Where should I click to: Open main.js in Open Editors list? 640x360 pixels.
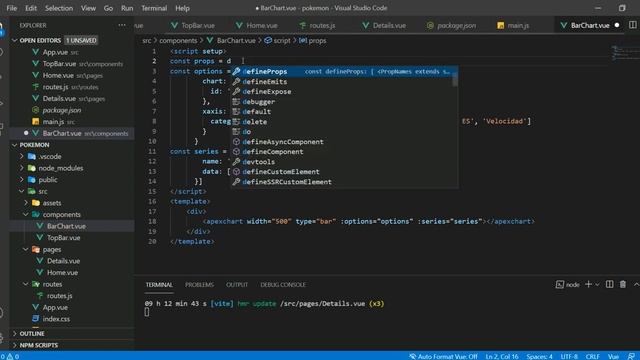[x=53, y=122]
